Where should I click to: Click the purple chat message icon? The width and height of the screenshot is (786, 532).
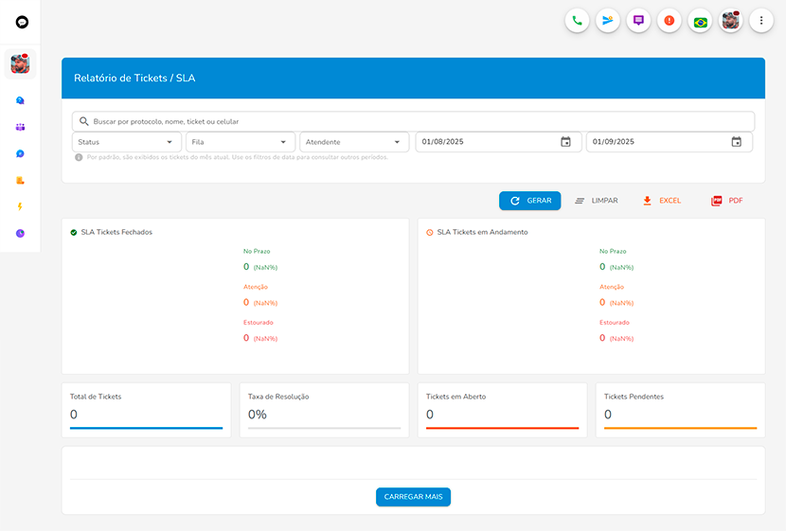[x=638, y=21]
